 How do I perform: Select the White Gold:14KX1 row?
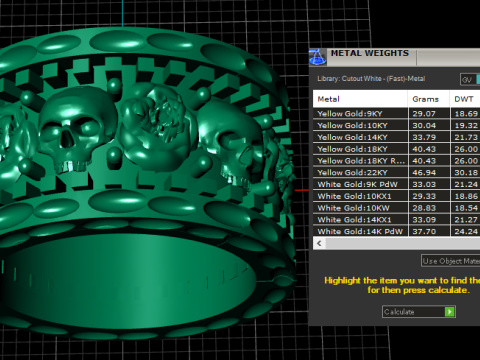(397, 220)
